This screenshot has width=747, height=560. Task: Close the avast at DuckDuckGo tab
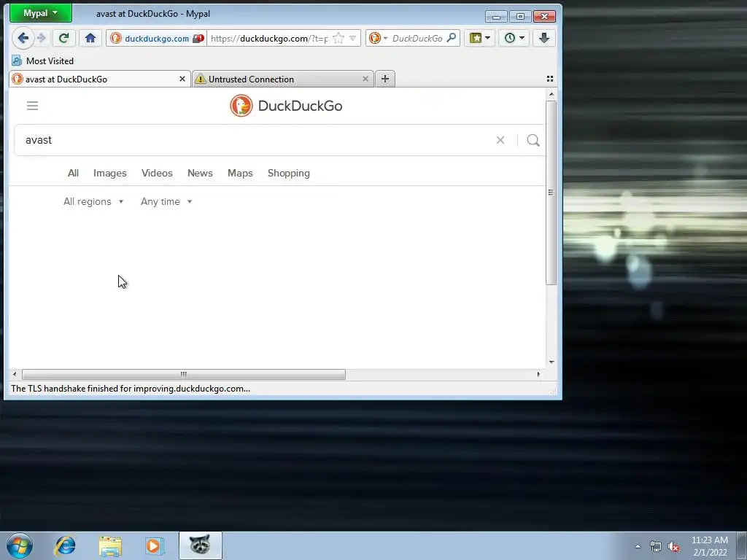pyautogui.click(x=182, y=79)
